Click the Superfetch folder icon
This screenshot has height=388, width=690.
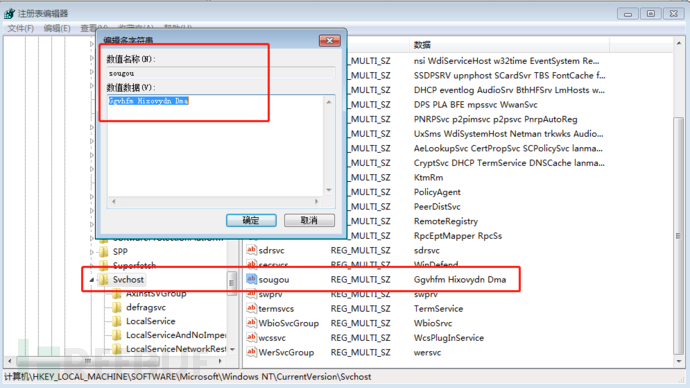[x=103, y=265]
